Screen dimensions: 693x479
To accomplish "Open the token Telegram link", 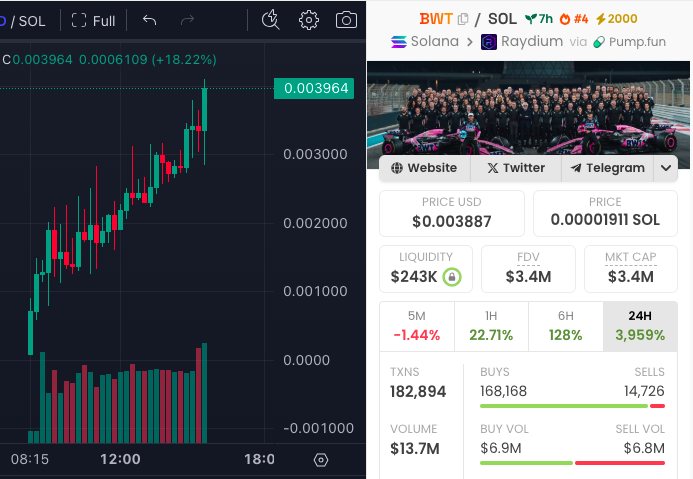I will pyautogui.click(x=607, y=168).
